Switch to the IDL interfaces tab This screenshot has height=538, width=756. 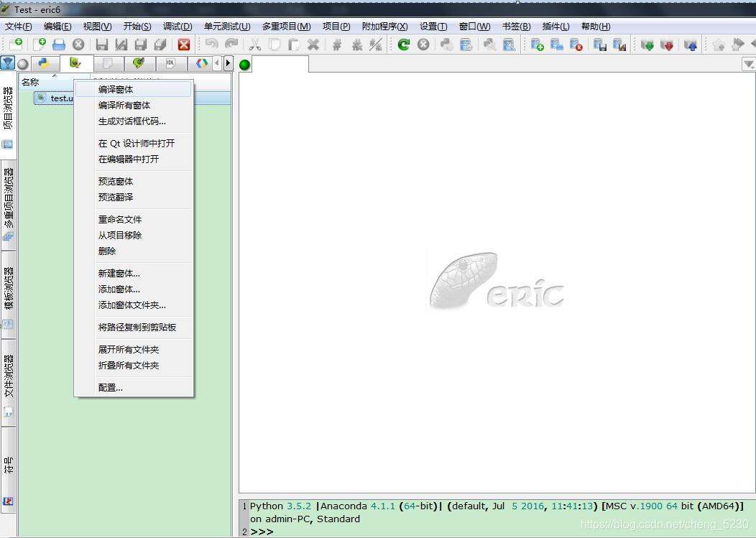tap(171, 63)
